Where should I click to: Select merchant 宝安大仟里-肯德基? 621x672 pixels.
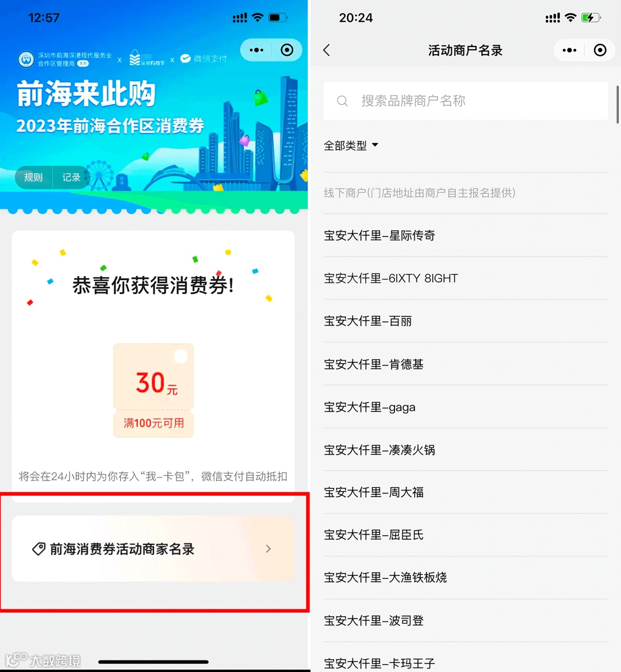(x=466, y=364)
